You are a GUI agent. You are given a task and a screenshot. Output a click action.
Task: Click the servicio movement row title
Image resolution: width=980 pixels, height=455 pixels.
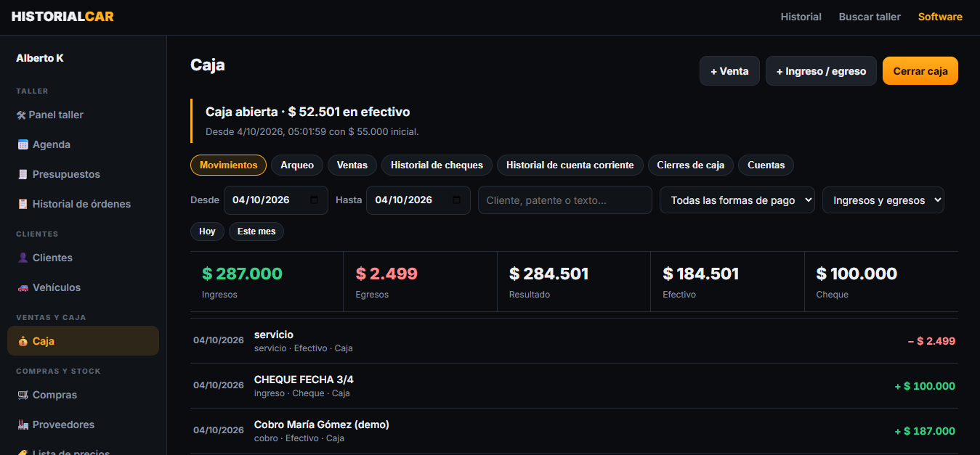274,335
